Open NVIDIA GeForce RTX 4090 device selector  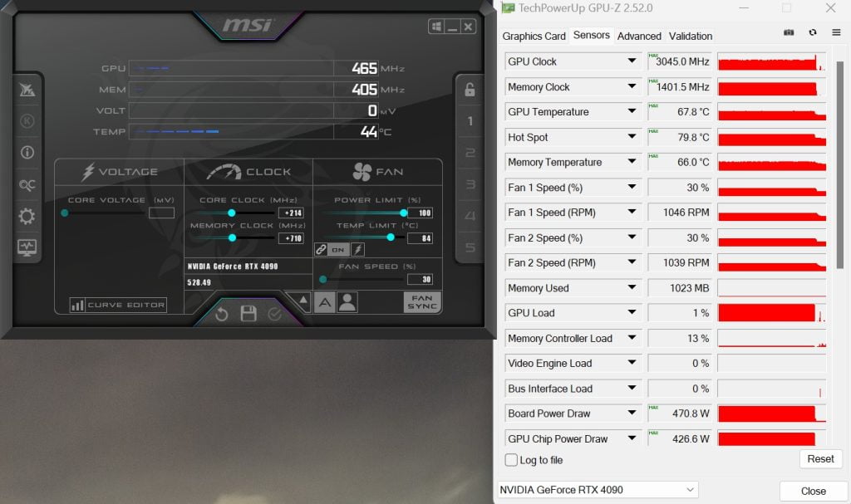click(598, 489)
